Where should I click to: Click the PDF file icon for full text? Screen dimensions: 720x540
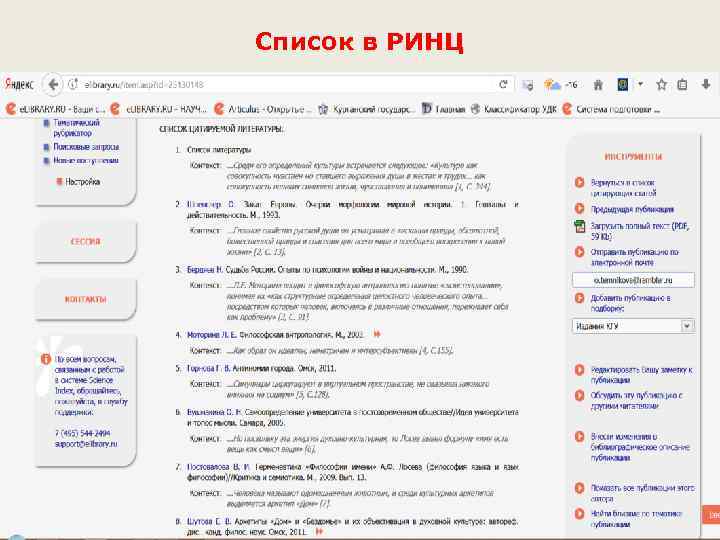(x=579, y=226)
